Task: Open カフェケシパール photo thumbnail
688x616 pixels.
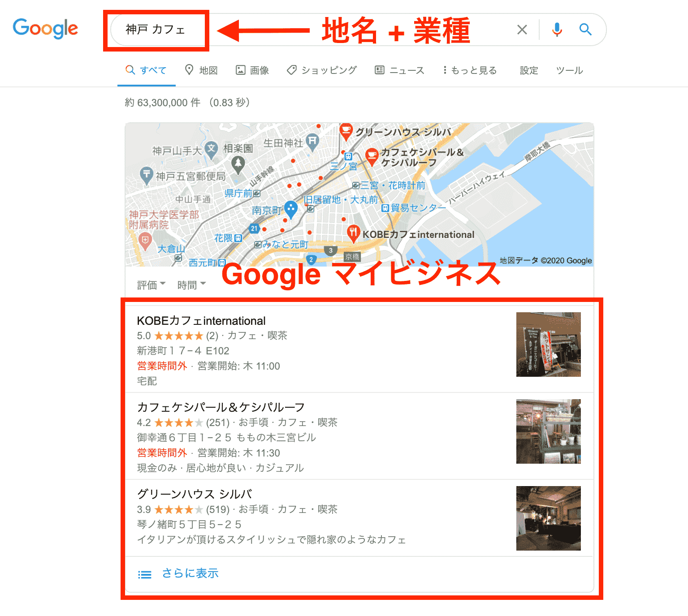Action: pos(549,431)
